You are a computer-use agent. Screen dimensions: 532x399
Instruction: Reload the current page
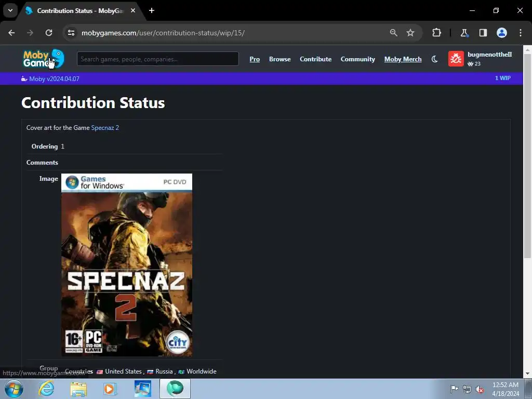[49, 33]
